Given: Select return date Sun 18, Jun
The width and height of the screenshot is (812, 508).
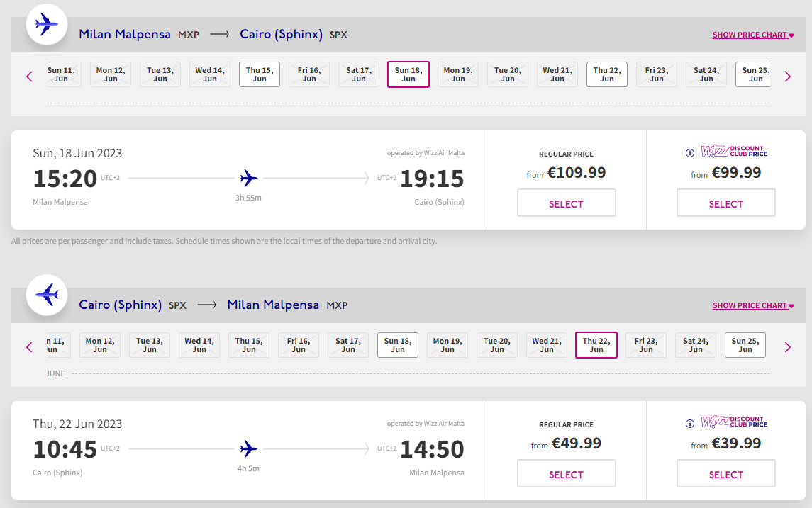Looking at the screenshot, I should tap(398, 345).
